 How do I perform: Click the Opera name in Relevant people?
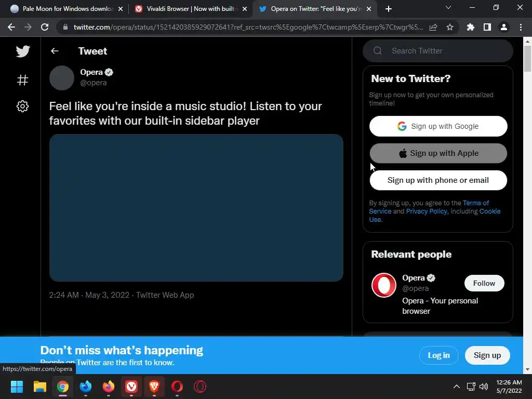click(x=413, y=278)
